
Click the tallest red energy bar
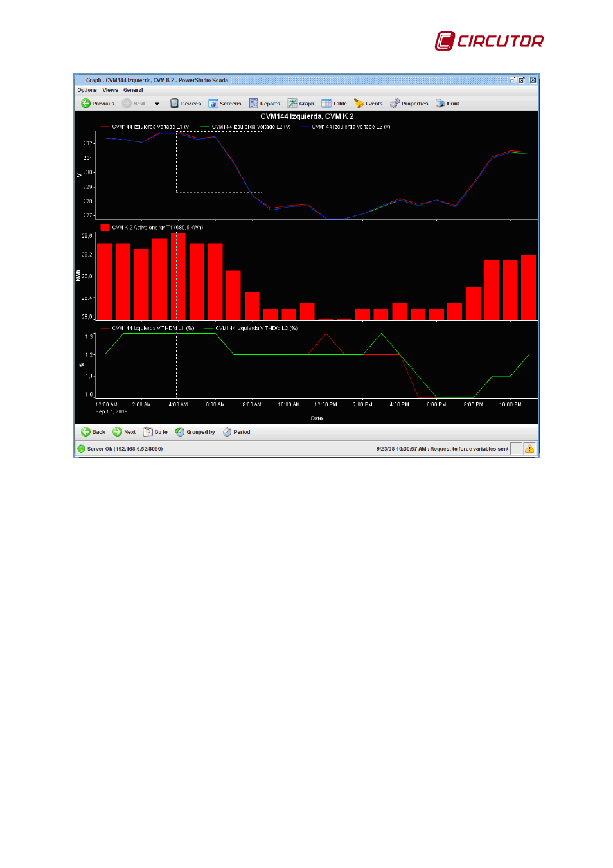click(178, 276)
